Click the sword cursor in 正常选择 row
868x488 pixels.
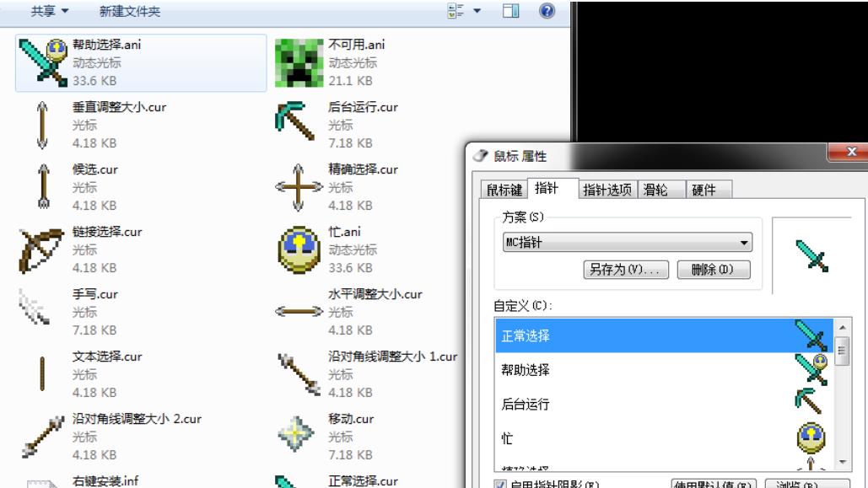811,335
